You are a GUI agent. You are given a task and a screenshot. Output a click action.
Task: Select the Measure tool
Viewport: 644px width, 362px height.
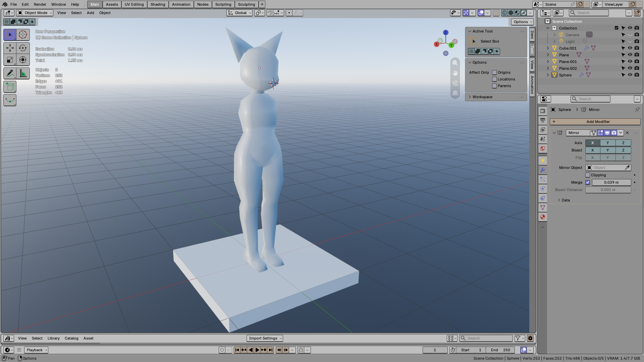click(23, 73)
